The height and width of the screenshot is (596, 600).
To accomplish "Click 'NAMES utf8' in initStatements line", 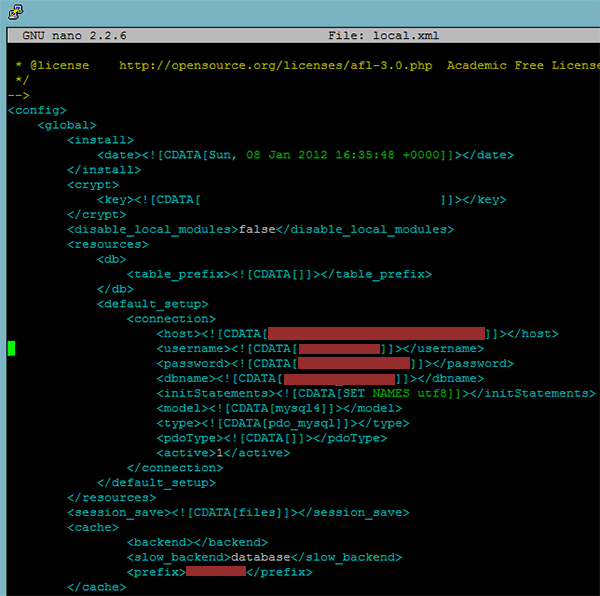I will point(409,394).
